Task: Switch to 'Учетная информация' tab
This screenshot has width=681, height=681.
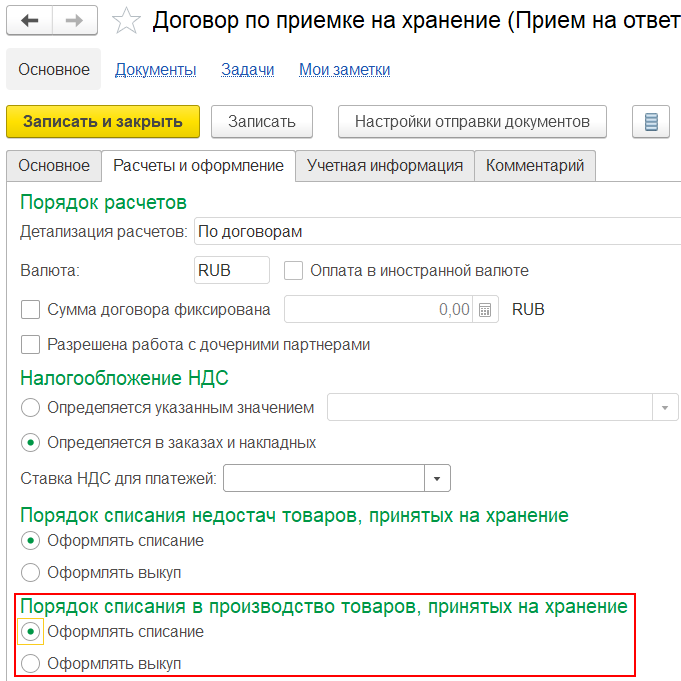Action: coord(385,166)
